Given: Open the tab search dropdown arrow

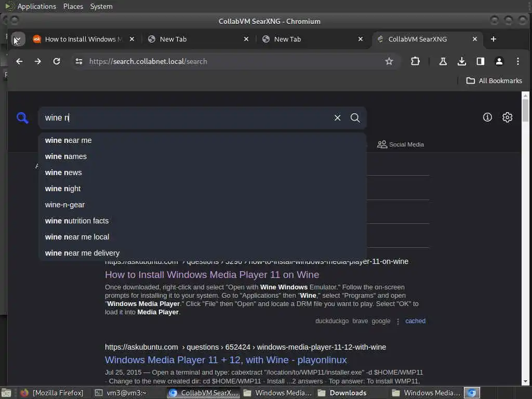Looking at the screenshot, I should (18, 39).
